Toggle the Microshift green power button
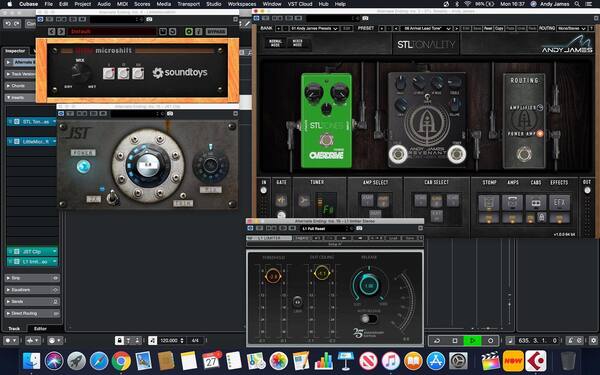The image size is (600, 375). [x=189, y=31]
